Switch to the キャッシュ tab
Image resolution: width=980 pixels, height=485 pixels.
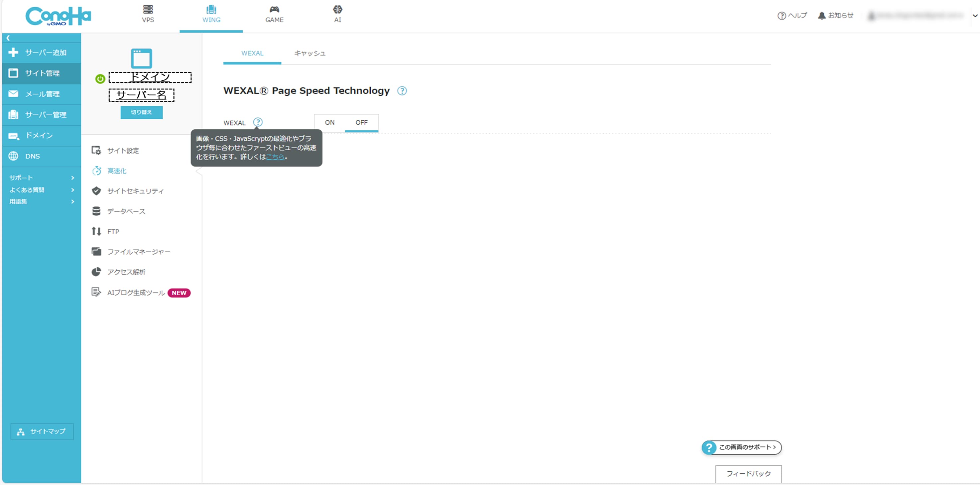[310, 53]
